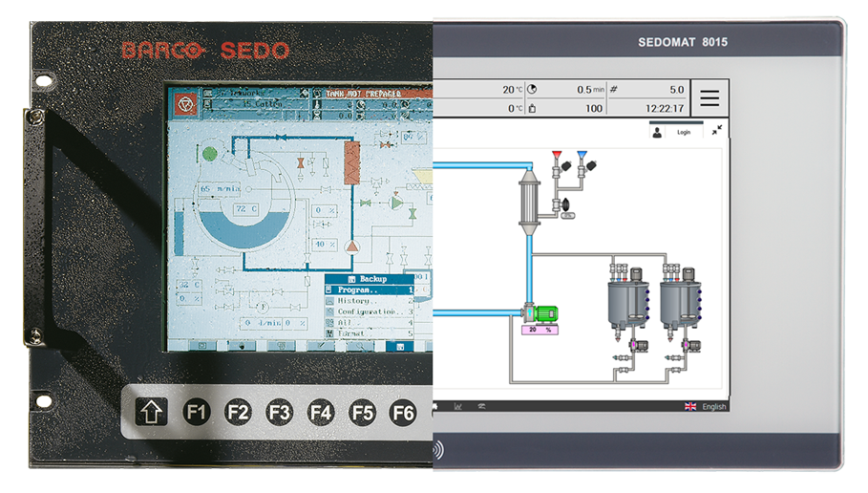This screenshot has width=868, height=493.
Task: Select History.. in the Backup menu
Action: click(x=370, y=301)
